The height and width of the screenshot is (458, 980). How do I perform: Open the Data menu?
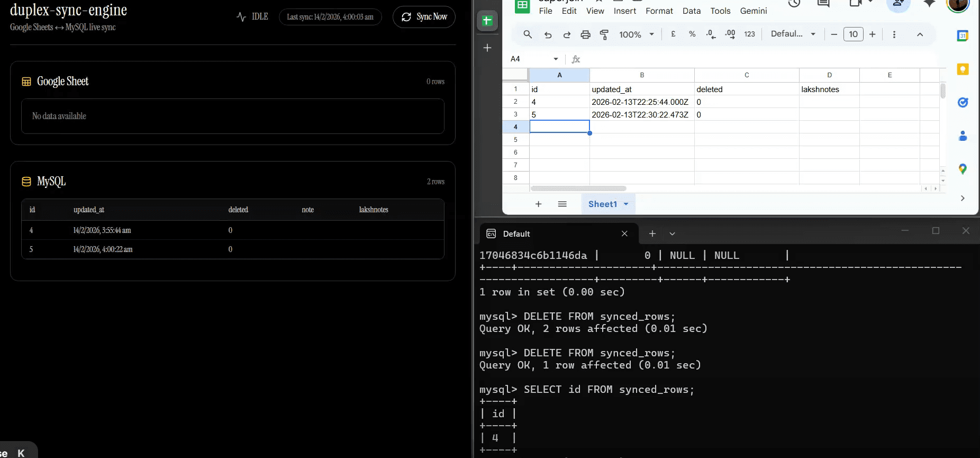click(691, 11)
